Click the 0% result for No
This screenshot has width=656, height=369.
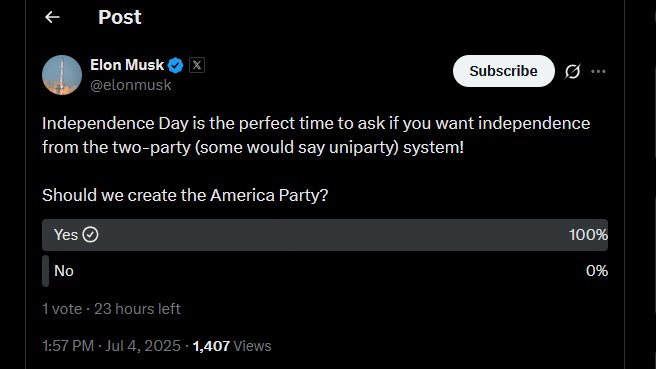(x=597, y=271)
